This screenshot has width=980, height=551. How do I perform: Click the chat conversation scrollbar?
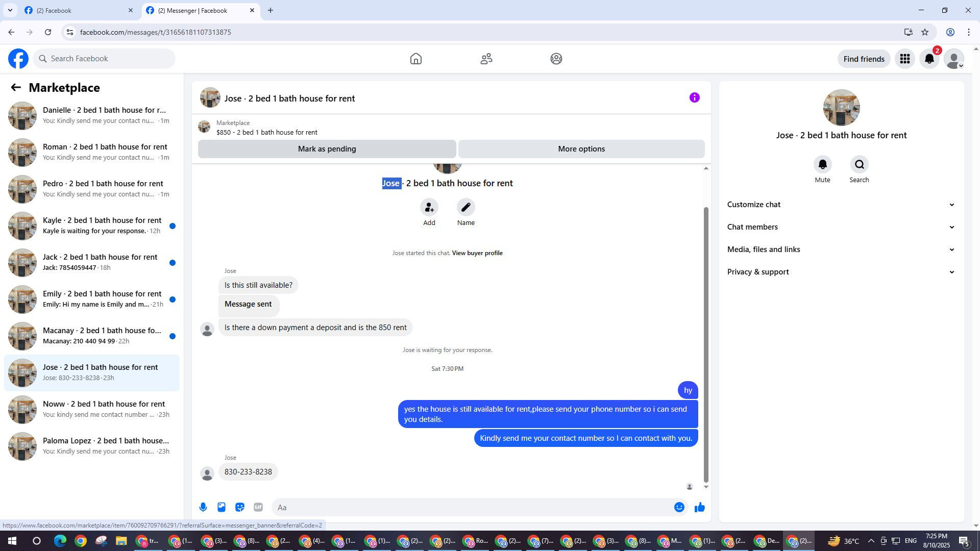click(x=706, y=344)
